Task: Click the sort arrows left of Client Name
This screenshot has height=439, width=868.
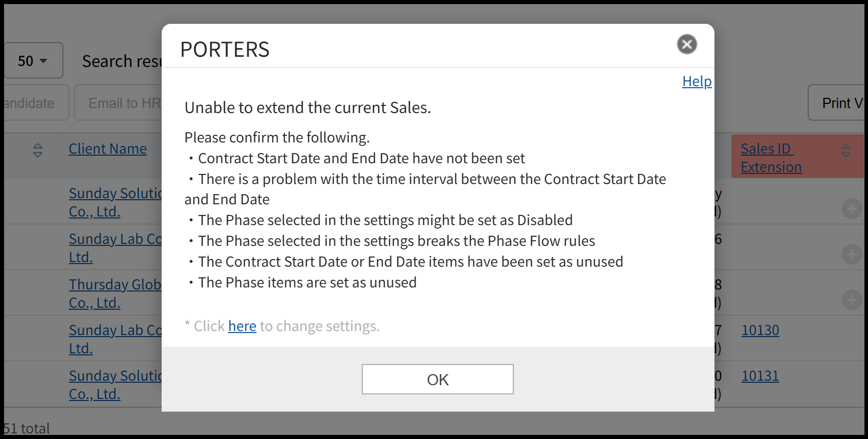Action: click(37, 150)
